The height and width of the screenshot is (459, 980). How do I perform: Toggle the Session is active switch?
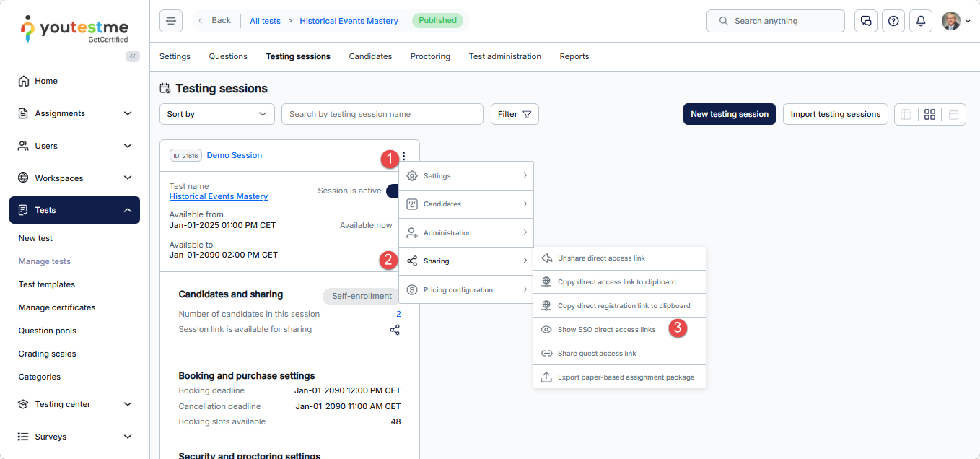click(393, 191)
